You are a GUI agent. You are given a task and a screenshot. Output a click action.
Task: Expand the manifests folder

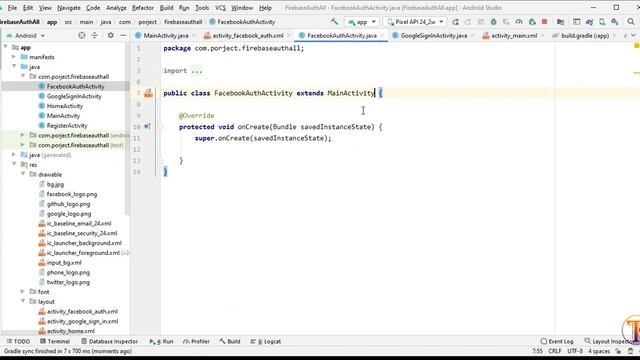pos(14,57)
